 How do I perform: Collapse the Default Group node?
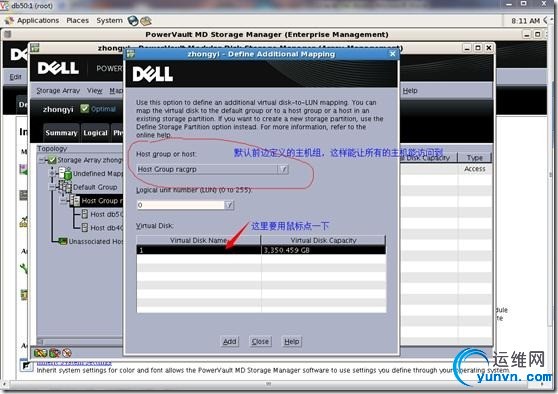click(52, 187)
